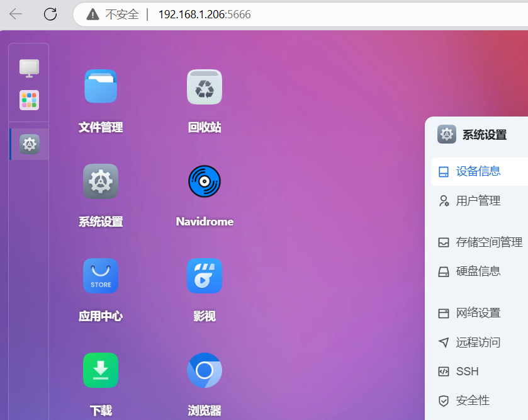
Task: Select 设备信息 in System Settings
Action: (479, 171)
